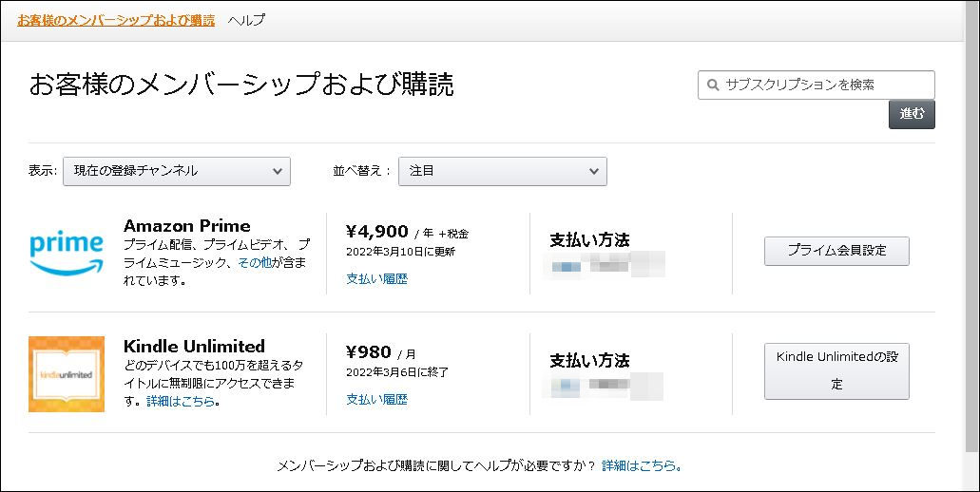Click the Amazon Prime logo icon
980x492 pixels.
pos(67,253)
